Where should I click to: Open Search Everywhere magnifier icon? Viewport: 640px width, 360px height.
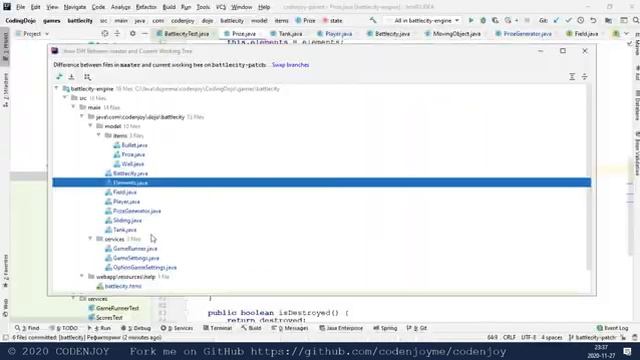point(636,20)
